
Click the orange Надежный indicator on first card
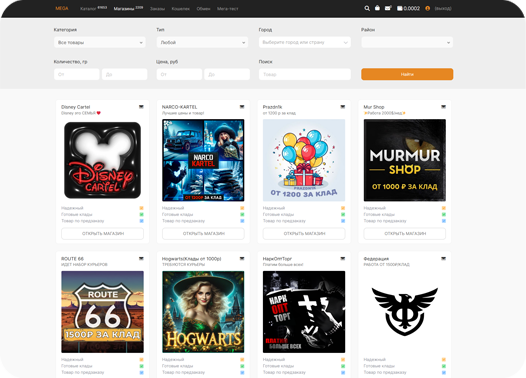coord(141,208)
